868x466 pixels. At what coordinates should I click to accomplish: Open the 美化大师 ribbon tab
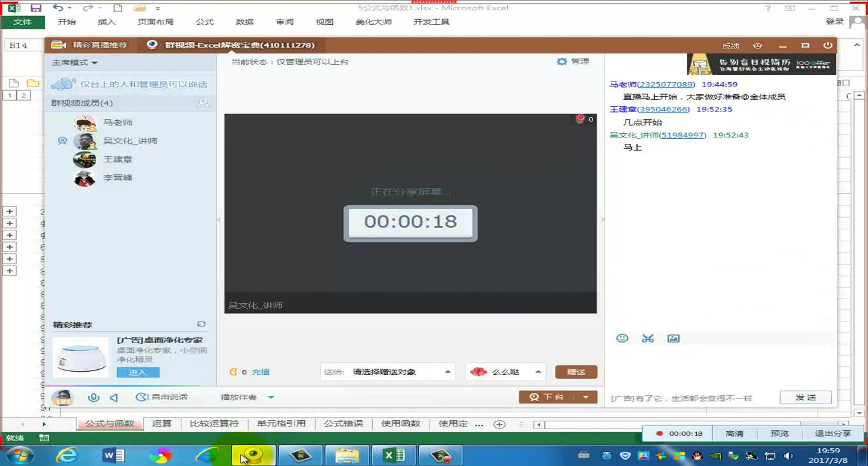(x=374, y=22)
